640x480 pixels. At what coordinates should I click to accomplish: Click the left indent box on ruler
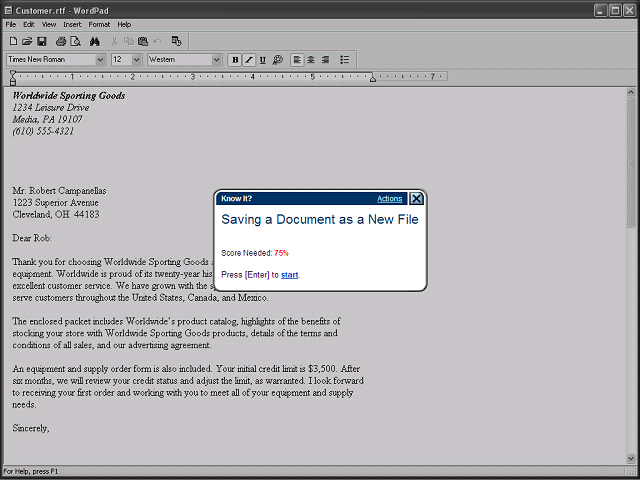tap(13, 83)
